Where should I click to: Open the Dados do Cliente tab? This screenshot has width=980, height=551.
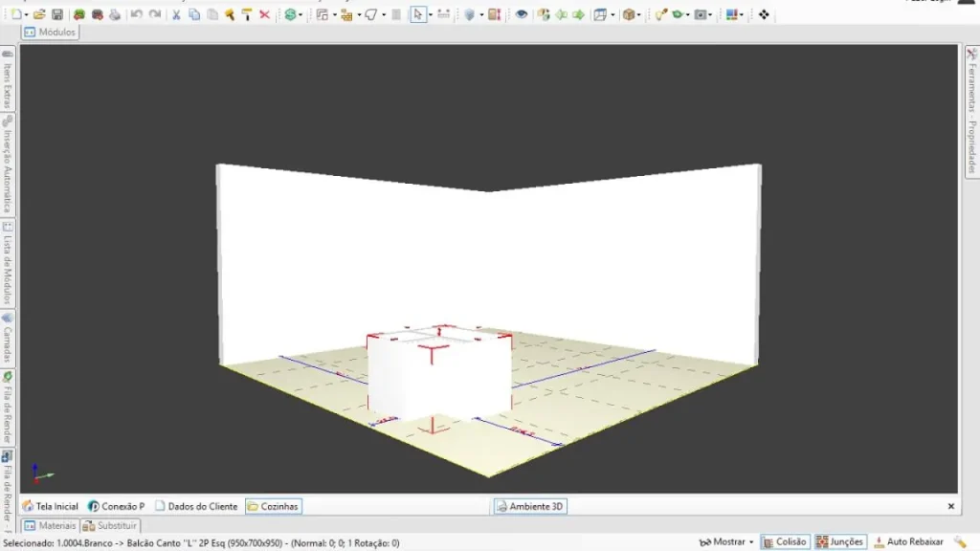coord(196,506)
